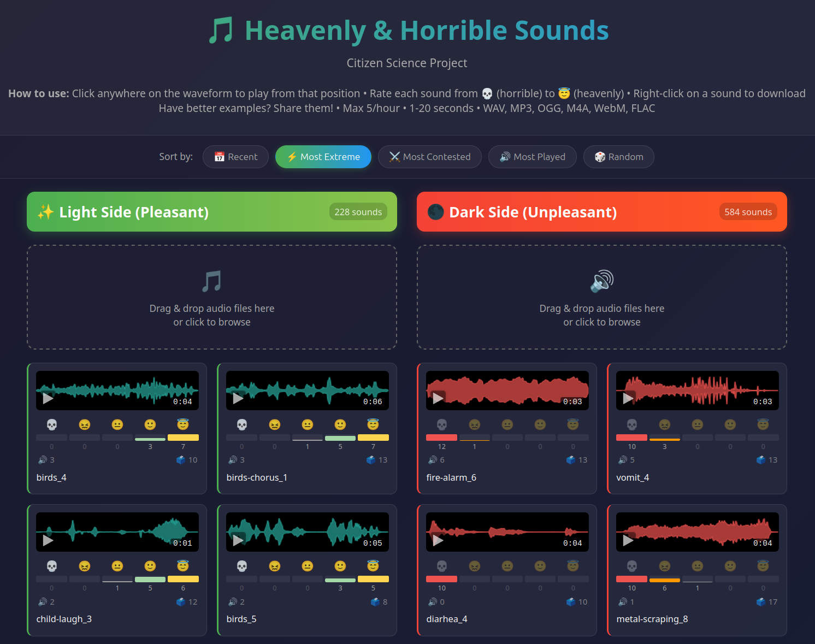This screenshot has width=815, height=644.
Task: Click the fire-alarm_6 waveform to seek
Action: point(507,390)
